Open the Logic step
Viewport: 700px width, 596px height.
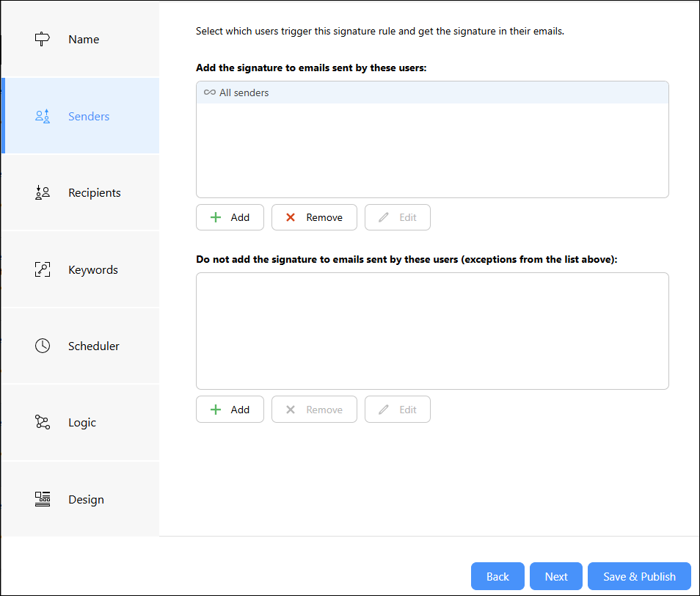point(81,422)
